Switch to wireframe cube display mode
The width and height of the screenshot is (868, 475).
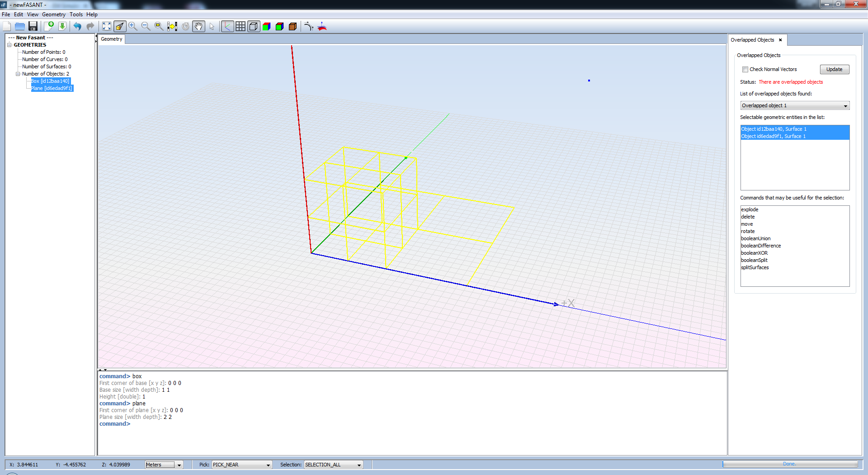(254, 26)
